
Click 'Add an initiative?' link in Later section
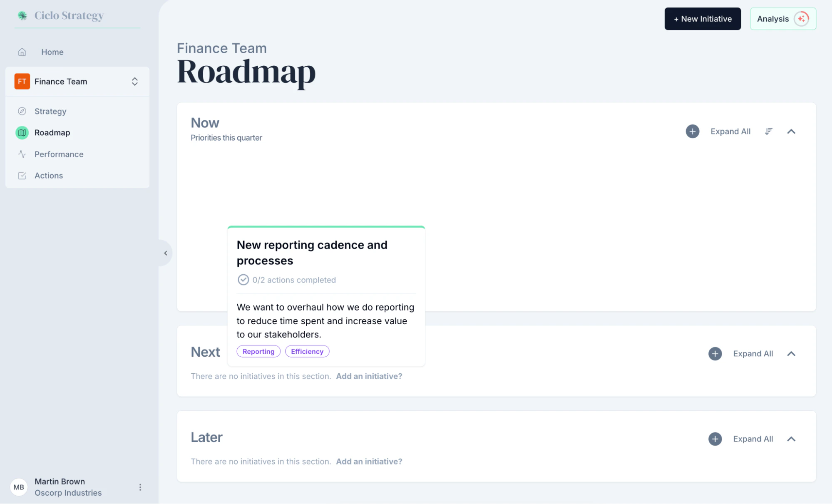tap(369, 462)
